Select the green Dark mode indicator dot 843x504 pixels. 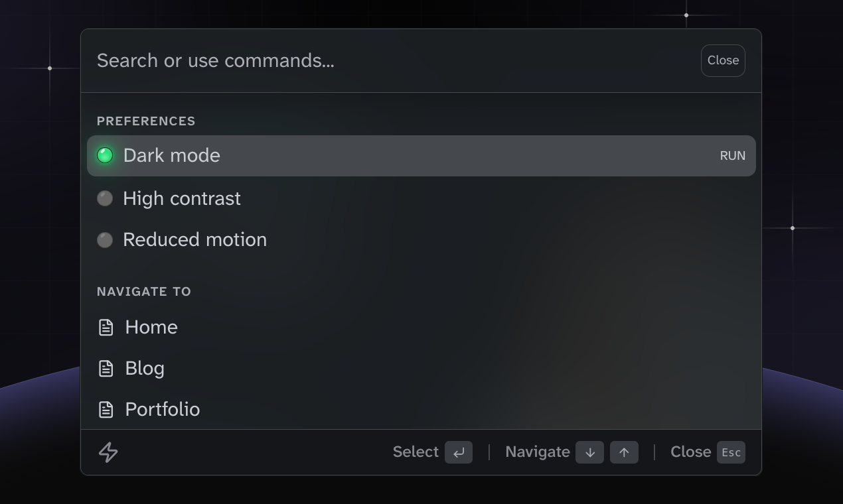(x=105, y=155)
